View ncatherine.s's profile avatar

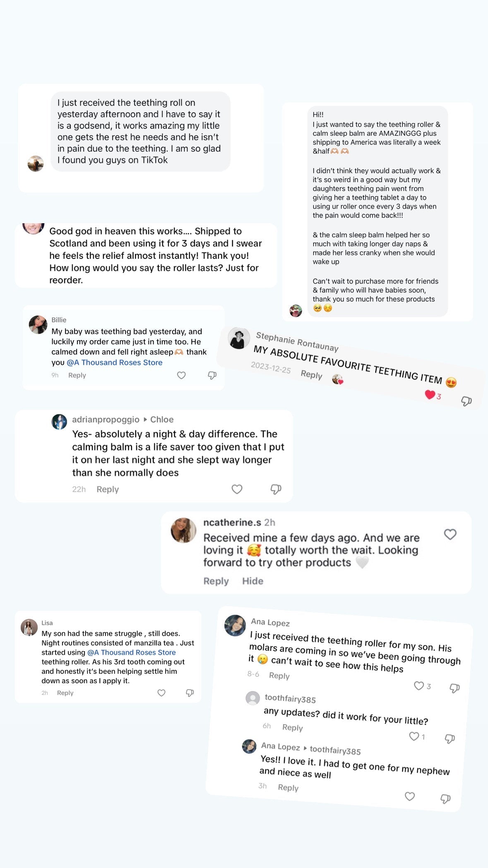tap(183, 530)
